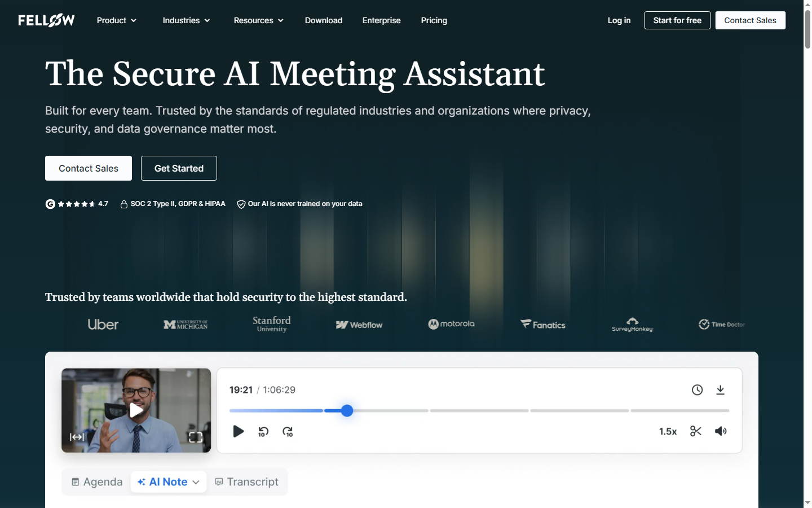The width and height of the screenshot is (812, 508).
Task: Click the 19:21 current time text
Action: pos(241,390)
